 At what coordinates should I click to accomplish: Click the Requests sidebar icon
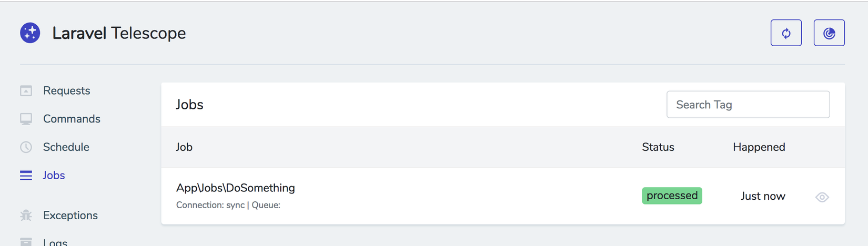tap(26, 91)
